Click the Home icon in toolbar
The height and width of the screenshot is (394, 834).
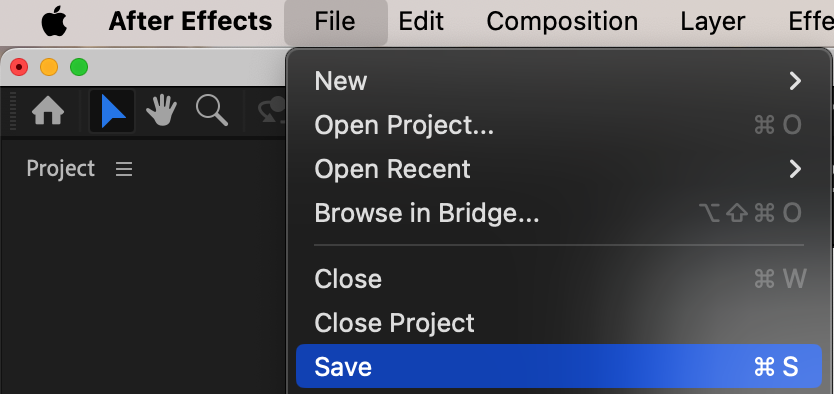tap(48, 112)
